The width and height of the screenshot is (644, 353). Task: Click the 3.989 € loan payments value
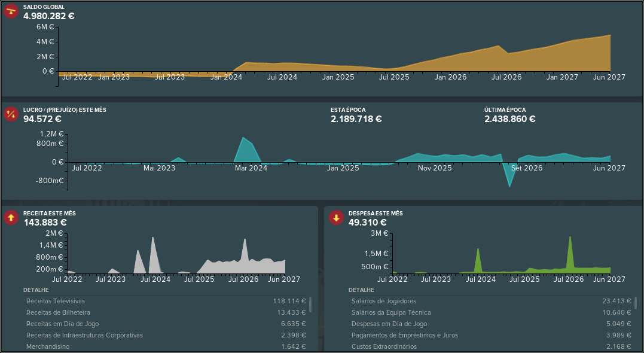pos(619,335)
